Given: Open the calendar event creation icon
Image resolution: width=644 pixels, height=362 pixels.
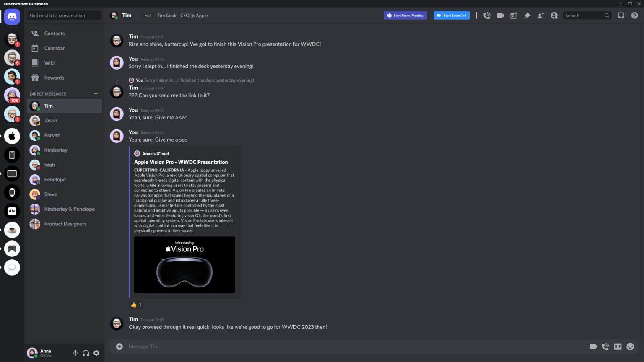Looking at the screenshot, I should pyautogui.click(x=514, y=15).
